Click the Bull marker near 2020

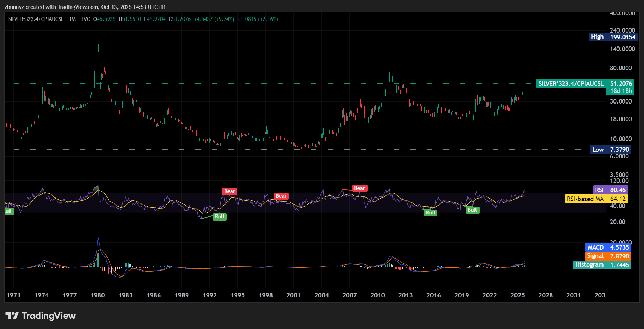pos(472,210)
